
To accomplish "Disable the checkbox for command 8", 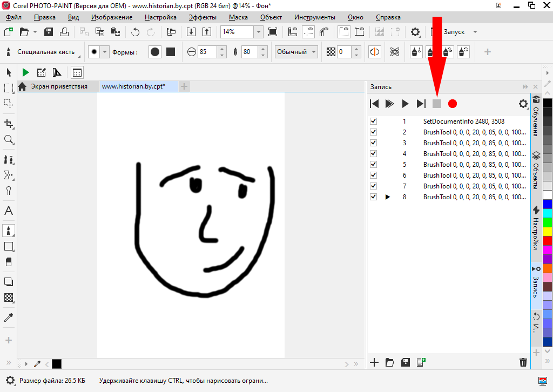I will point(373,197).
